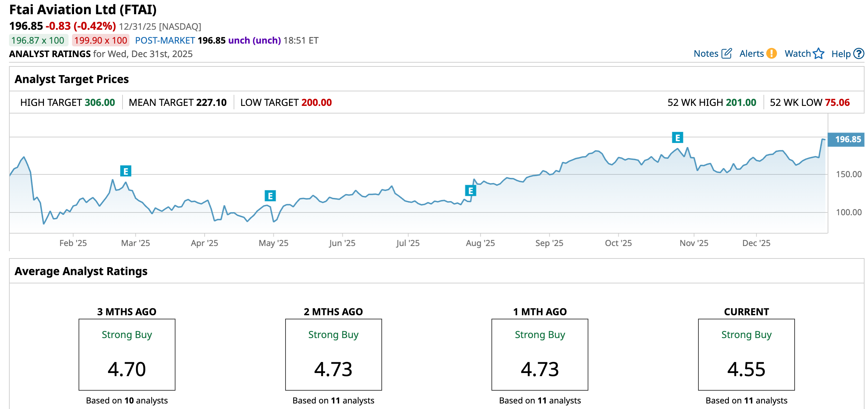
Task: Click the Help link text
Action: (x=841, y=54)
